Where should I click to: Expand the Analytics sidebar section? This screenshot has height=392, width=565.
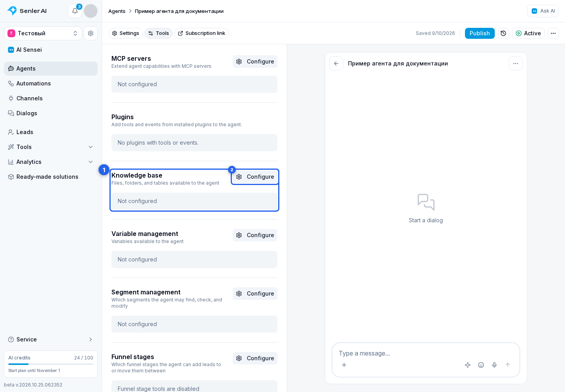point(51,162)
